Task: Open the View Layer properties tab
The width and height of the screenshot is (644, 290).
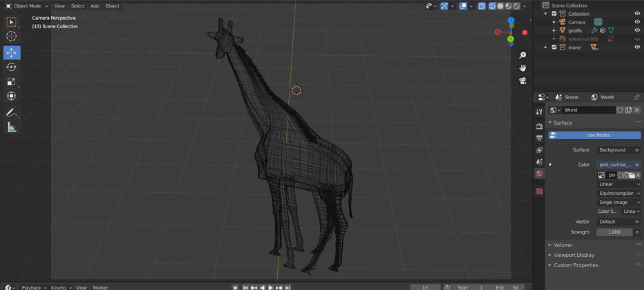Action: (539, 149)
